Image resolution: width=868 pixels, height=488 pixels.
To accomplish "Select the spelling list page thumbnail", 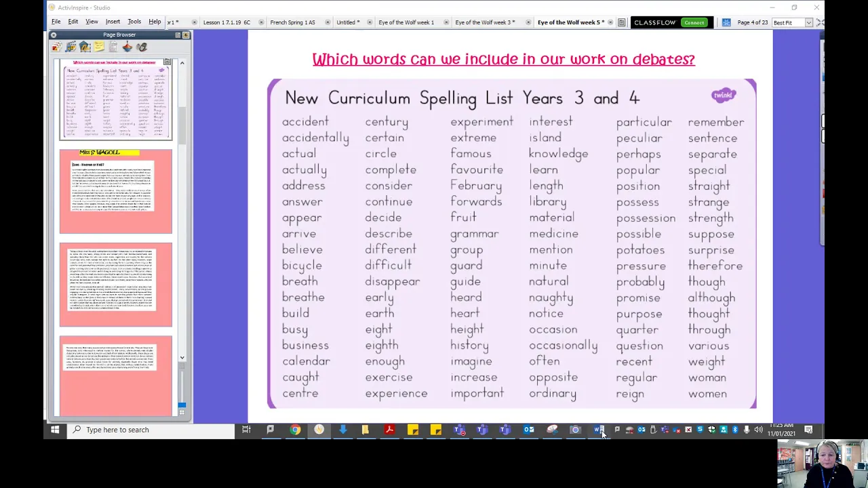I will coord(116,99).
